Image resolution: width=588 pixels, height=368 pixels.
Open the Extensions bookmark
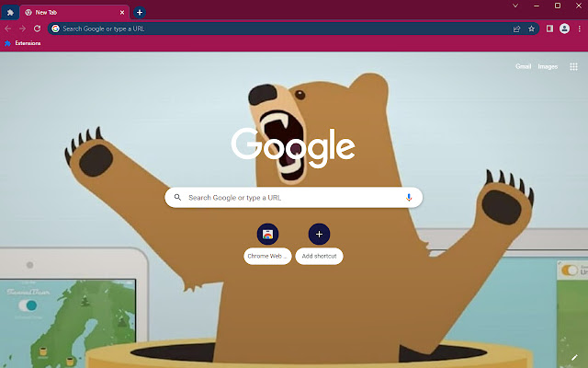point(22,43)
